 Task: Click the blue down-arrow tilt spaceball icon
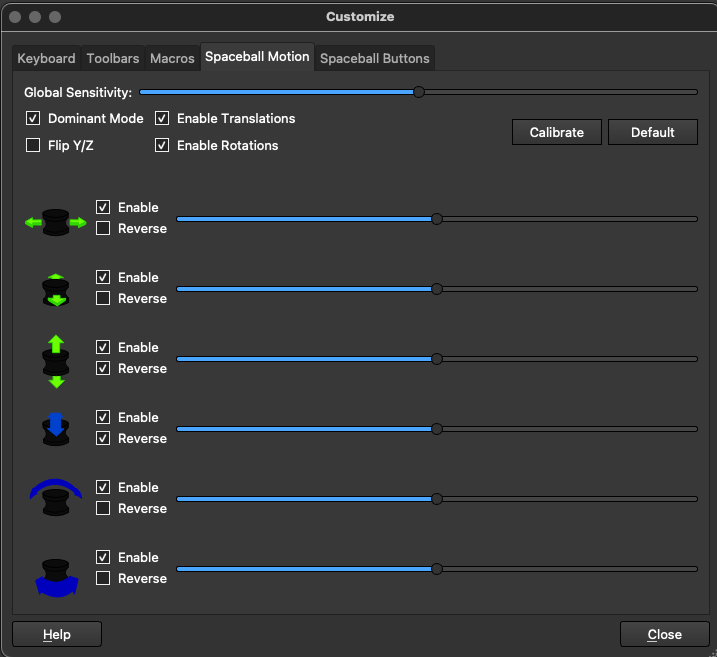click(x=56, y=429)
